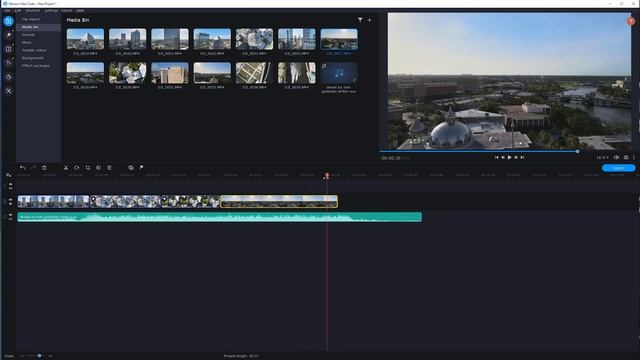Open the Edit menu
The width and height of the screenshot is (640, 360).
pyautogui.click(x=18, y=11)
